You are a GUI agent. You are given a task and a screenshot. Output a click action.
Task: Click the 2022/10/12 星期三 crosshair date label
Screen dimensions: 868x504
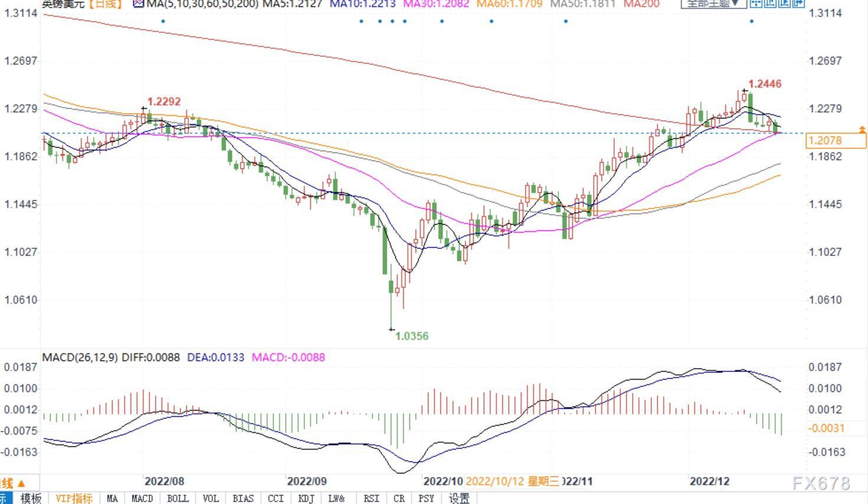(512, 481)
